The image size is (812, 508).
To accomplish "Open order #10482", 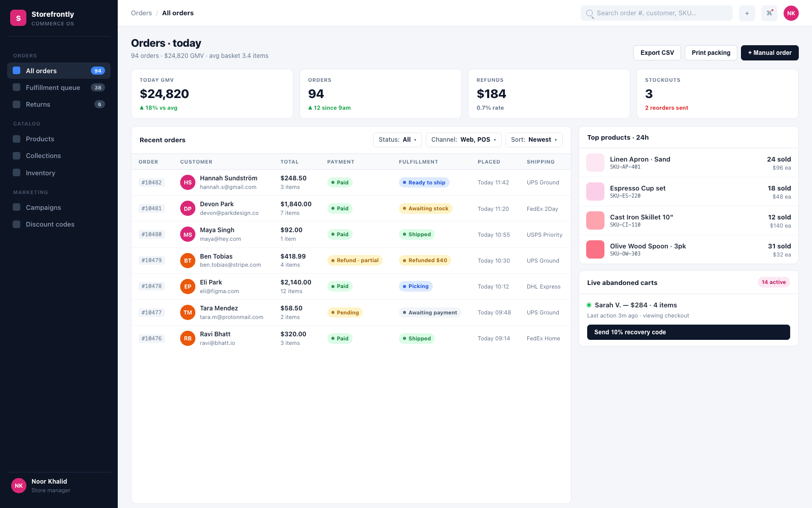I will pos(152,182).
